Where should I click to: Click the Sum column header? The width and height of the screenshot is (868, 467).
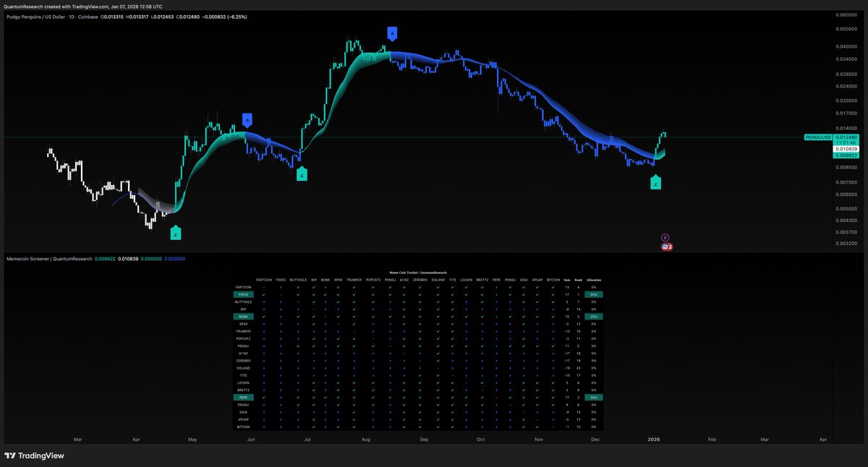click(x=567, y=280)
